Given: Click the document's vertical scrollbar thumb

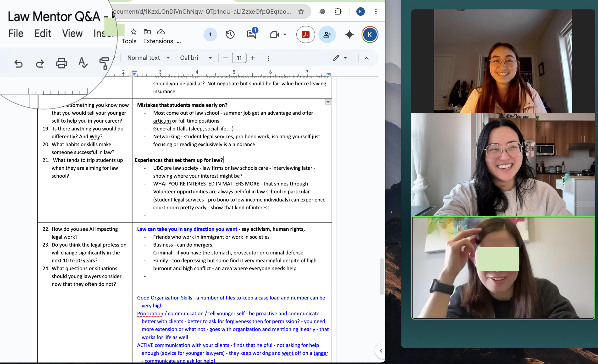Looking at the screenshot, I should coord(382,277).
